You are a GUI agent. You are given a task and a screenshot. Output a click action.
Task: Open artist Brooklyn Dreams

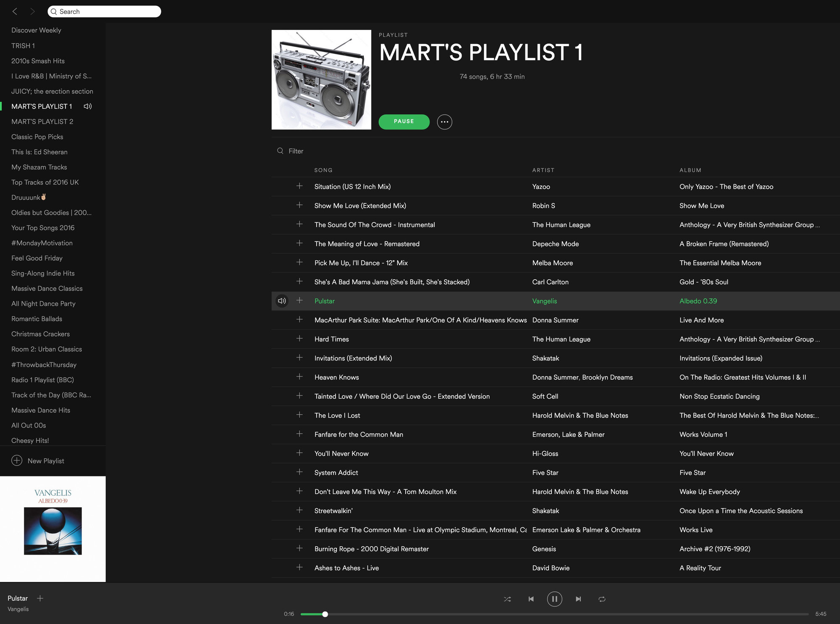(607, 377)
